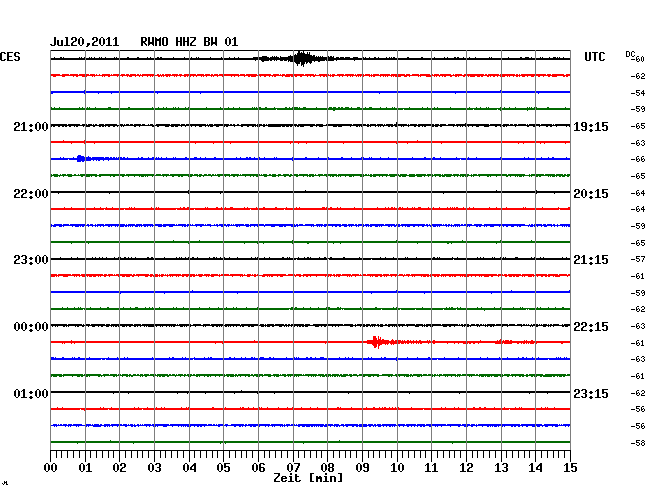650x494 pixels.
Task: Click the 19:15 UTC time label
Action: coord(591,127)
